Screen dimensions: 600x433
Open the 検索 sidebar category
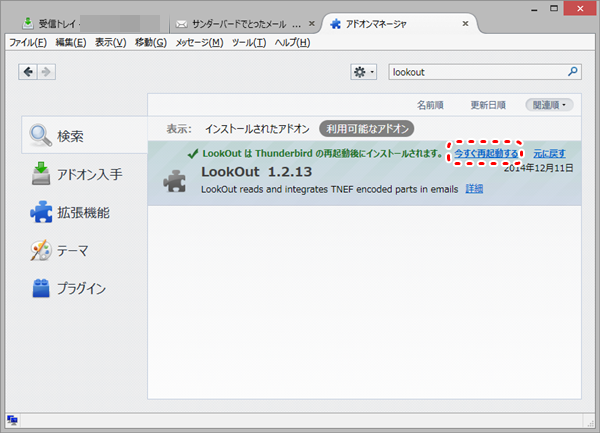click(85, 136)
